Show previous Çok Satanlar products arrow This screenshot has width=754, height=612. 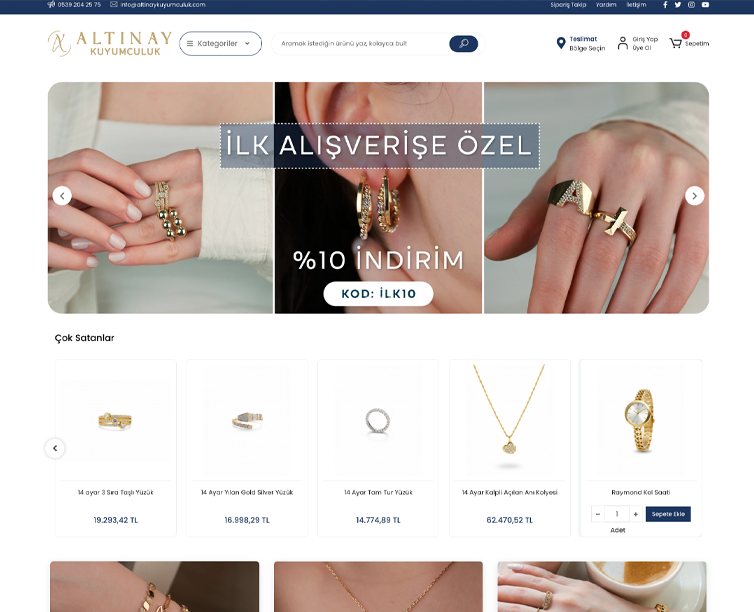[x=55, y=448]
